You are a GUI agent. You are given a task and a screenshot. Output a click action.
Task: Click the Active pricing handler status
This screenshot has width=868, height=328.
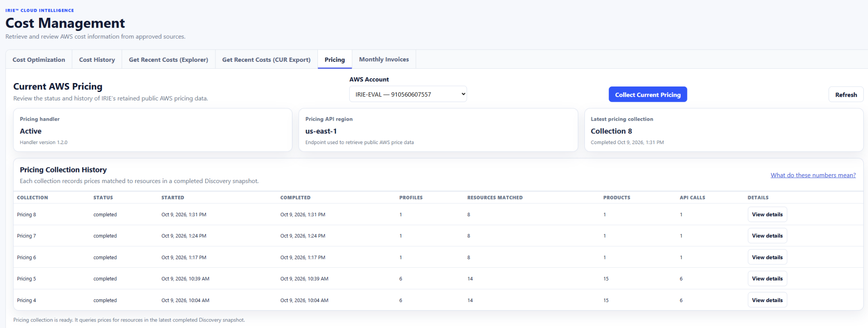pos(31,131)
